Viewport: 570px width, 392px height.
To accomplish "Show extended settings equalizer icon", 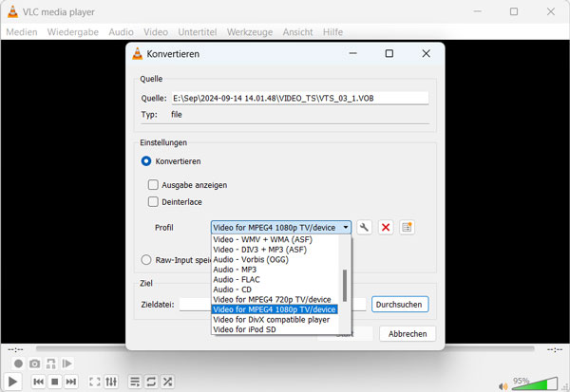I will (x=111, y=382).
